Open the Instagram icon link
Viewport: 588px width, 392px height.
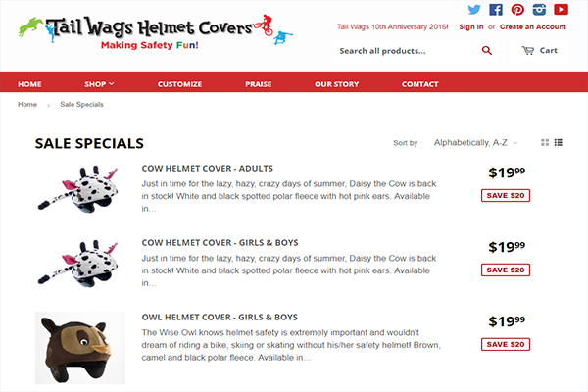[x=539, y=10]
